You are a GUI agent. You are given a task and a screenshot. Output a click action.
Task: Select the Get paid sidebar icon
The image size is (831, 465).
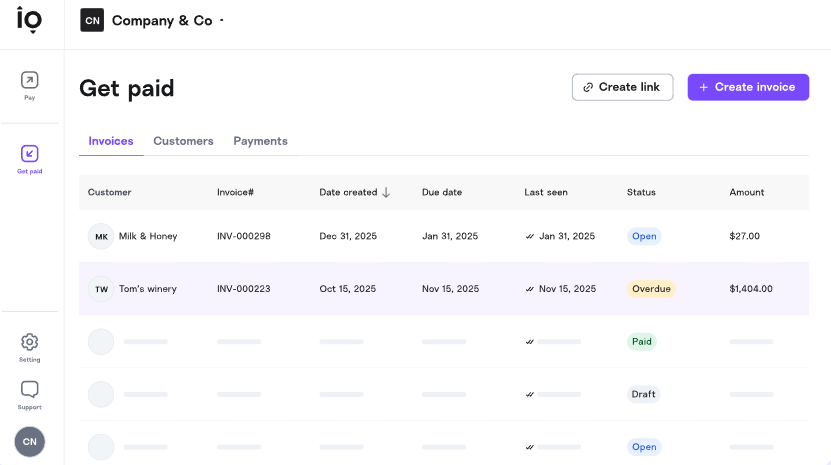[x=29, y=159]
